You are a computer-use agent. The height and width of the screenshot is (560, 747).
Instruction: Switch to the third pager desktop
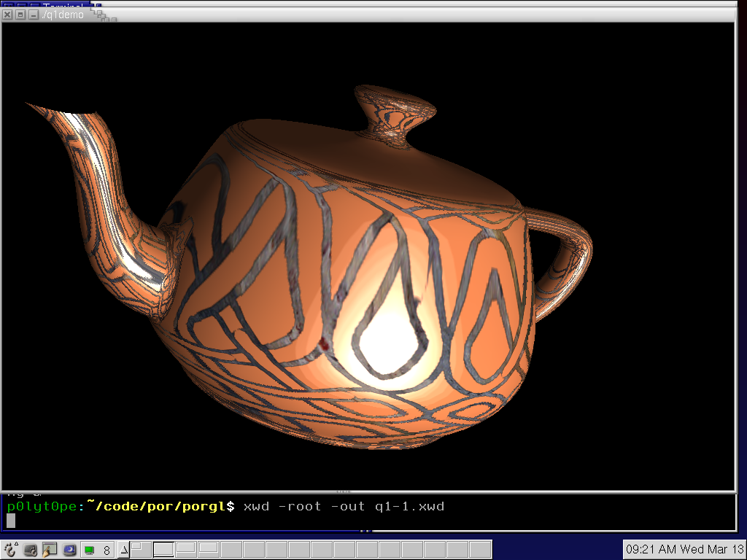click(186, 548)
